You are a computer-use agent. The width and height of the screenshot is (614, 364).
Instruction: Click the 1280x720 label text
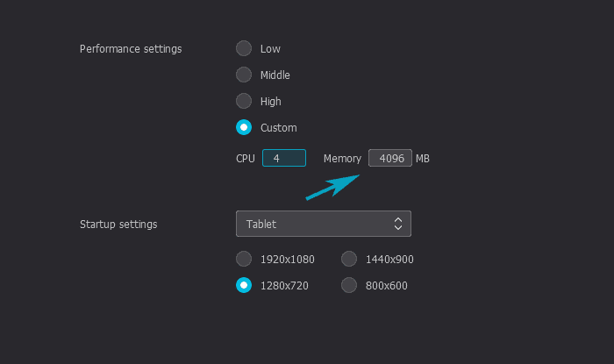[284, 286]
